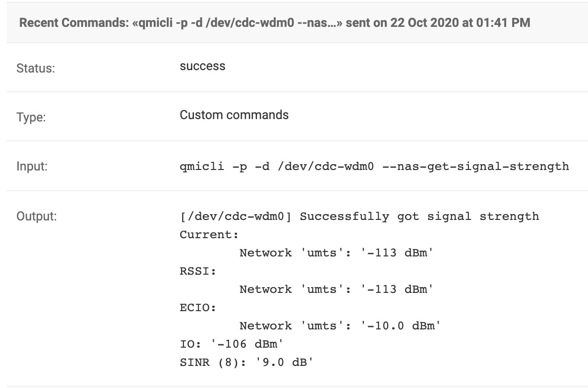Click the SINR (8) '9.0 dB' line

tap(246, 363)
